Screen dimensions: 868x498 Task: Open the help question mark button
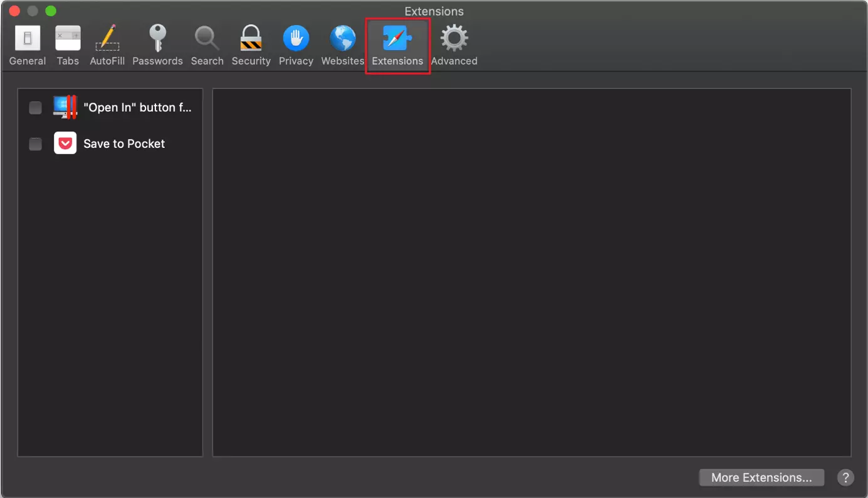click(x=845, y=477)
